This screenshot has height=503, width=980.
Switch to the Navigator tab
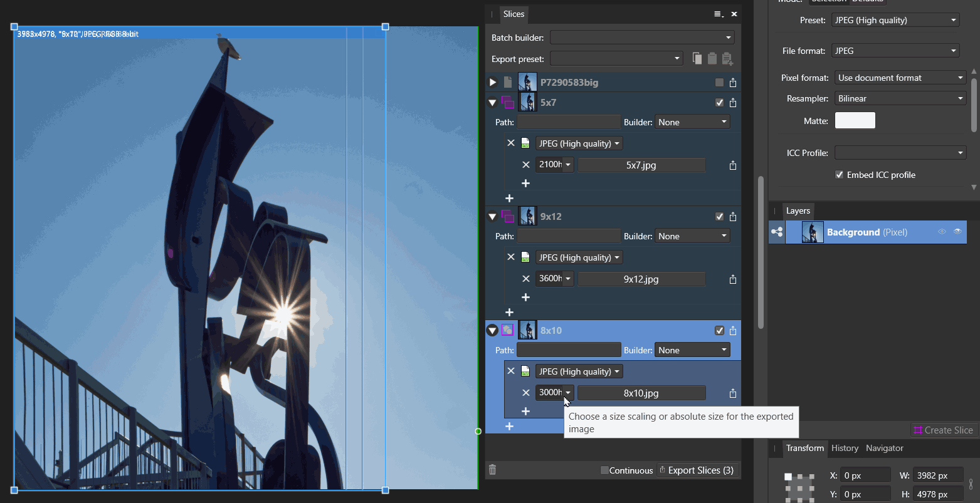[x=885, y=448]
